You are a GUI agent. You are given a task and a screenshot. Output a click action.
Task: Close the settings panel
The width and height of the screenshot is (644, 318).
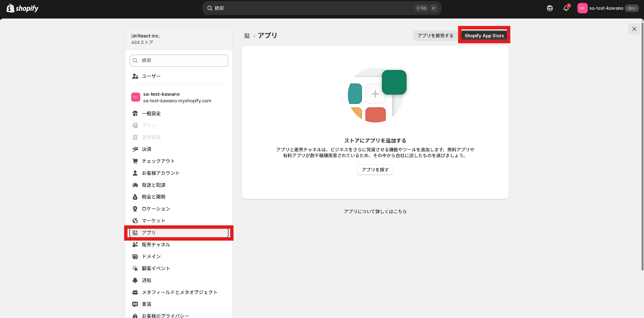click(x=634, y=29)
